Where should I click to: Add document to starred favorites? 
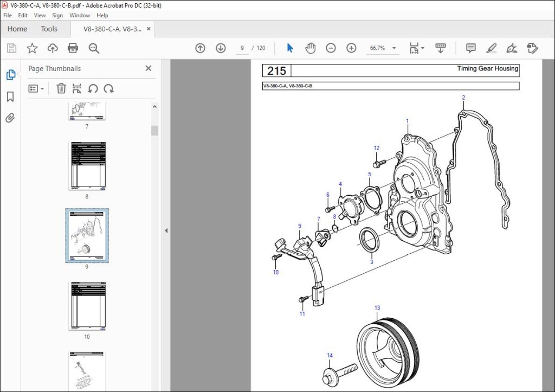pyautogui.click(x=32, y=48)
